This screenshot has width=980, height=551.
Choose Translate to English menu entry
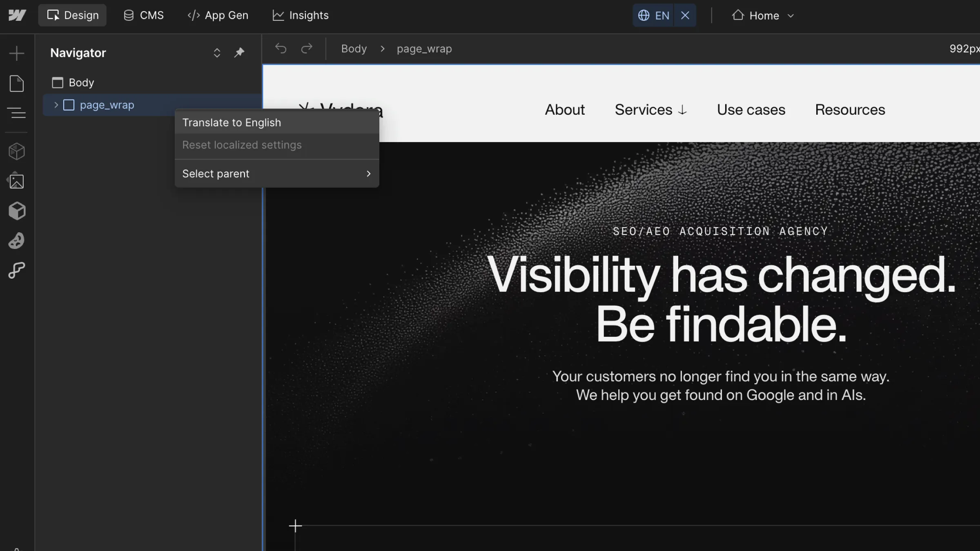(x=232, y=123)
